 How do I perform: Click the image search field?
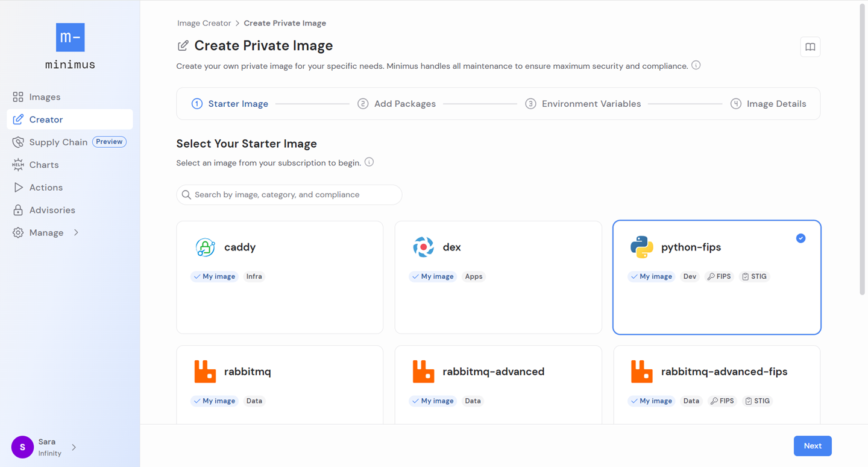tap(289, 194)
